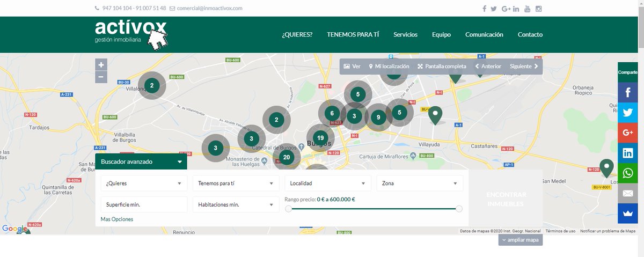Share on Facebook from side bar
The width and height of the screenshot is (644, 257).
(628, 92)
